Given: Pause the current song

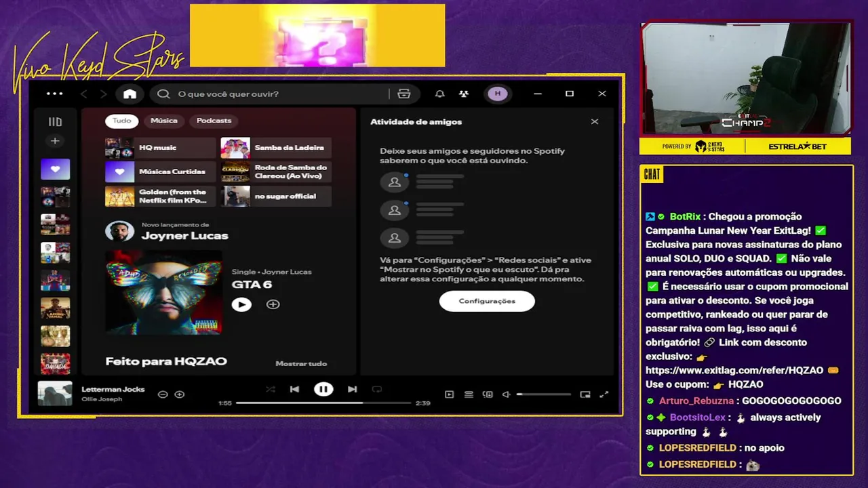Looking at the screenshot, I should pyautogui.click(x=323, y=389).
